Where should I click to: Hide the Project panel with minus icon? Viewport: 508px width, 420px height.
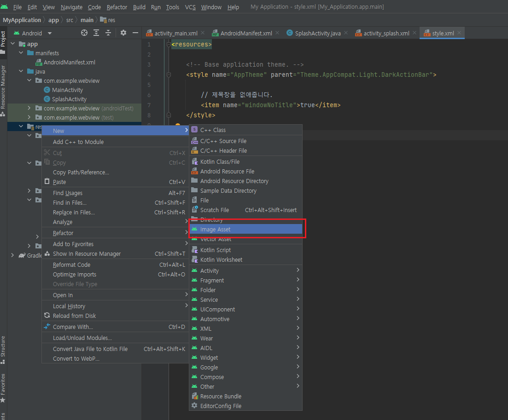(x=135, y=33)
